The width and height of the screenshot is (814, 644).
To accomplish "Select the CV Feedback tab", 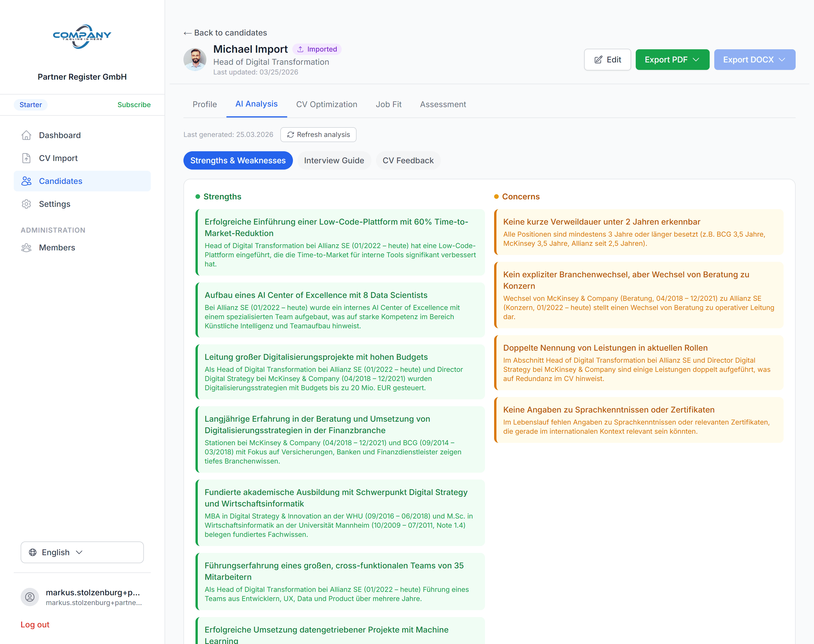I will 408,160.
